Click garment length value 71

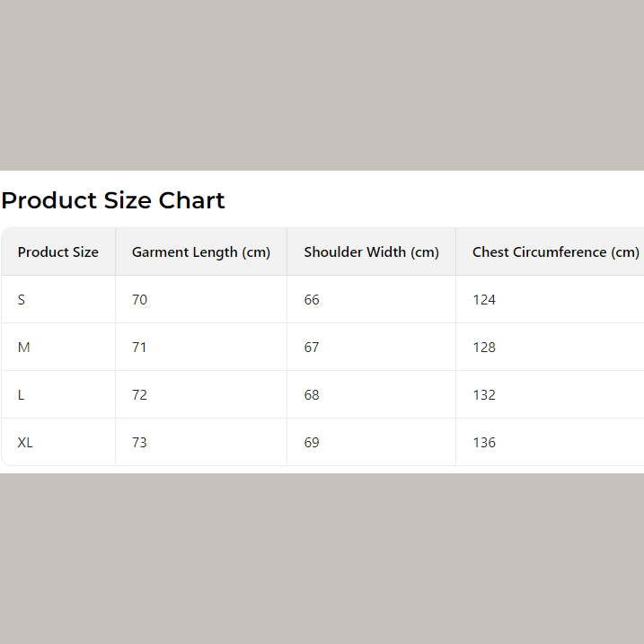[139, 348]
